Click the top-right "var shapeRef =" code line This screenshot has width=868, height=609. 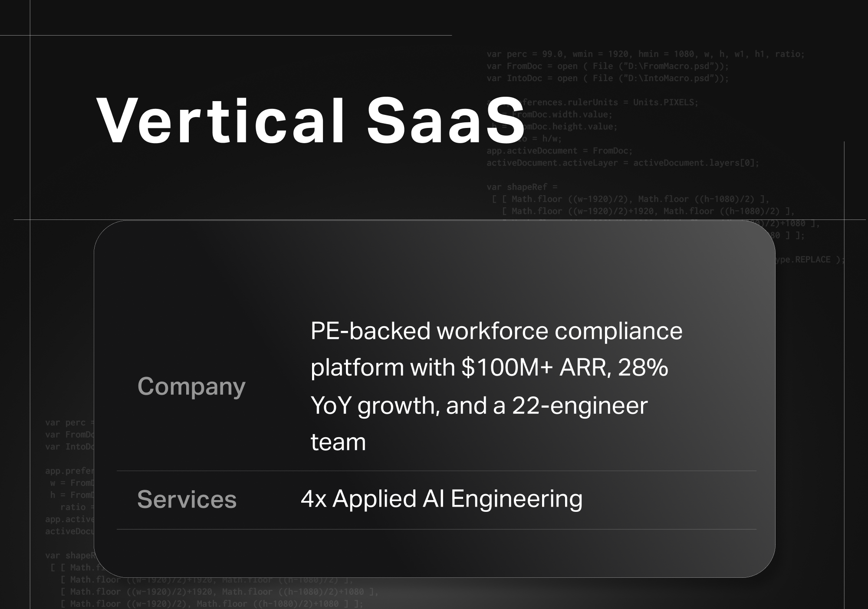pos(522,187)
